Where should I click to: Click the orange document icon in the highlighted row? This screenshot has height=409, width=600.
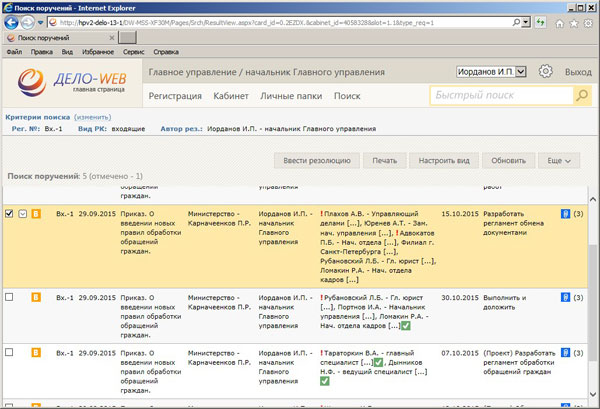(x=36, y=213)
